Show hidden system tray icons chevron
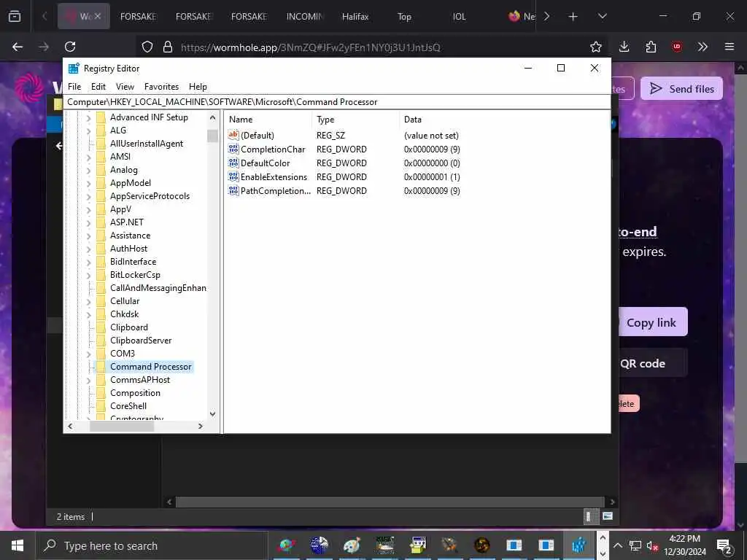The image size is (747, 560). tap(618, 545)
